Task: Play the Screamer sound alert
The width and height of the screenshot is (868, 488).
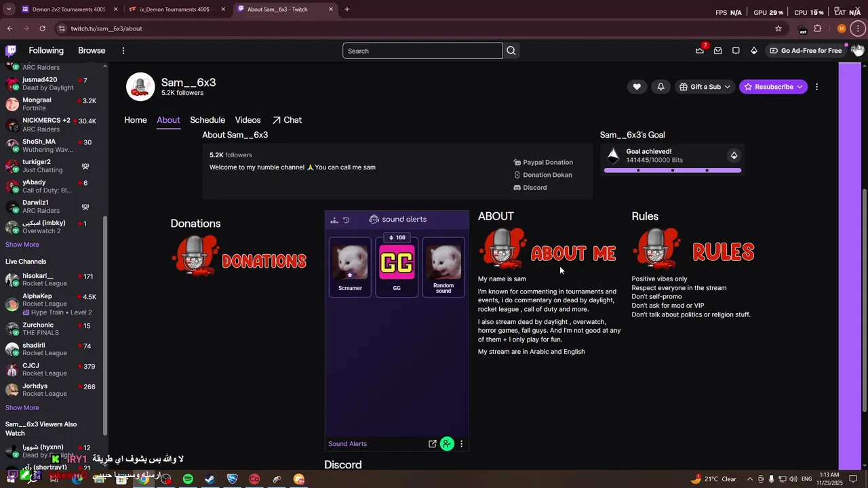Action: (350, 267)
